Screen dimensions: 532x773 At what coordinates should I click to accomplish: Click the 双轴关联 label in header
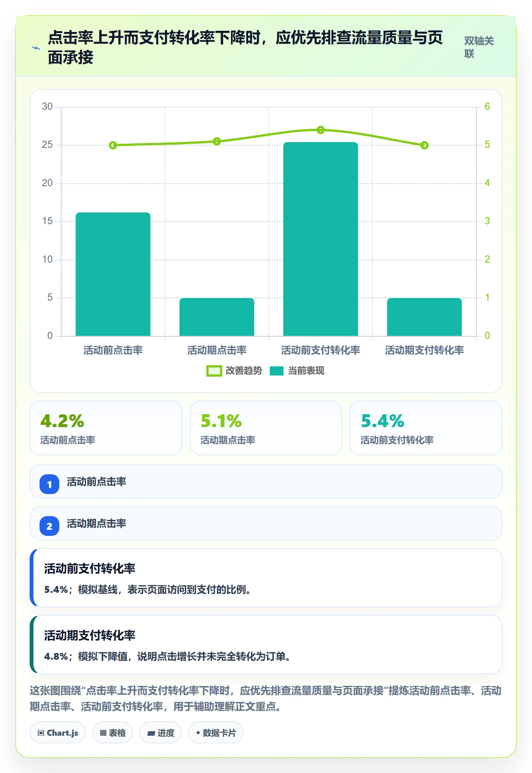click(x=479, y=47)
